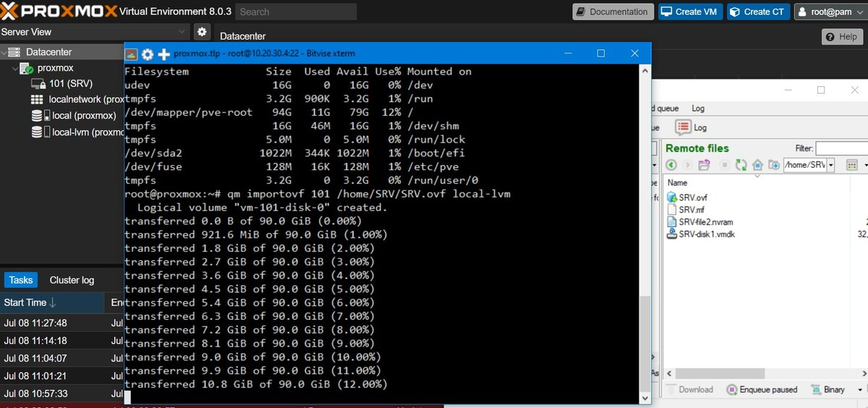
Task: Select SRV.mf in Remote files
Action: click(684, 210)
